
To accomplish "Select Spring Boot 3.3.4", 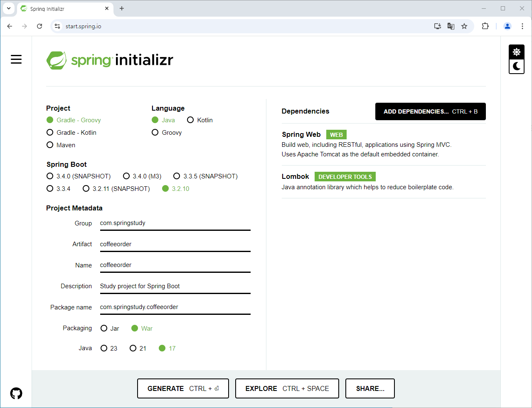I will coord(59,189).
